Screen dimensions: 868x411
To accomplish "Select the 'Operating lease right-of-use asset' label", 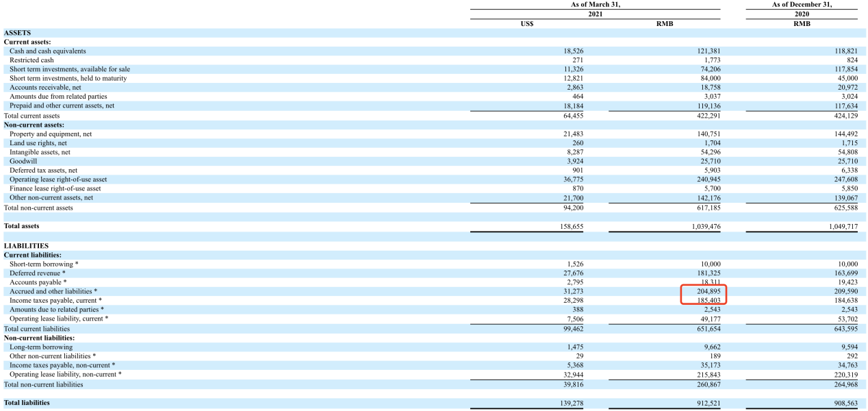I will tap(58, 179).
